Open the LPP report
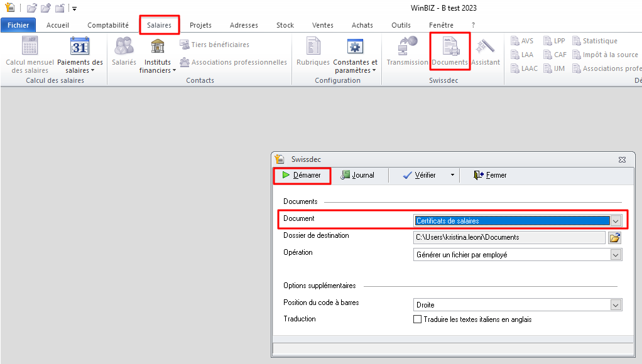642x364 pixels. tap(555, 41)
